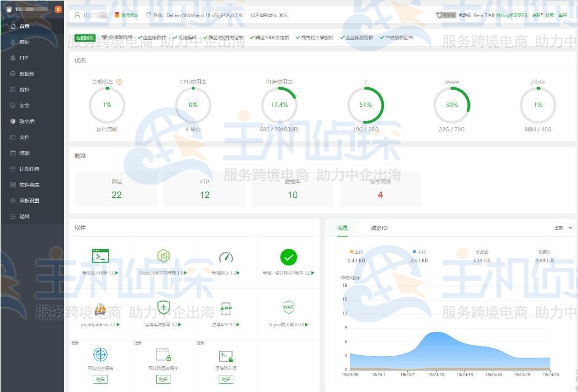Click the 网站监控报表 radar icon
Image resolution: width=578 pixels, height=392 pixels.
100,355
